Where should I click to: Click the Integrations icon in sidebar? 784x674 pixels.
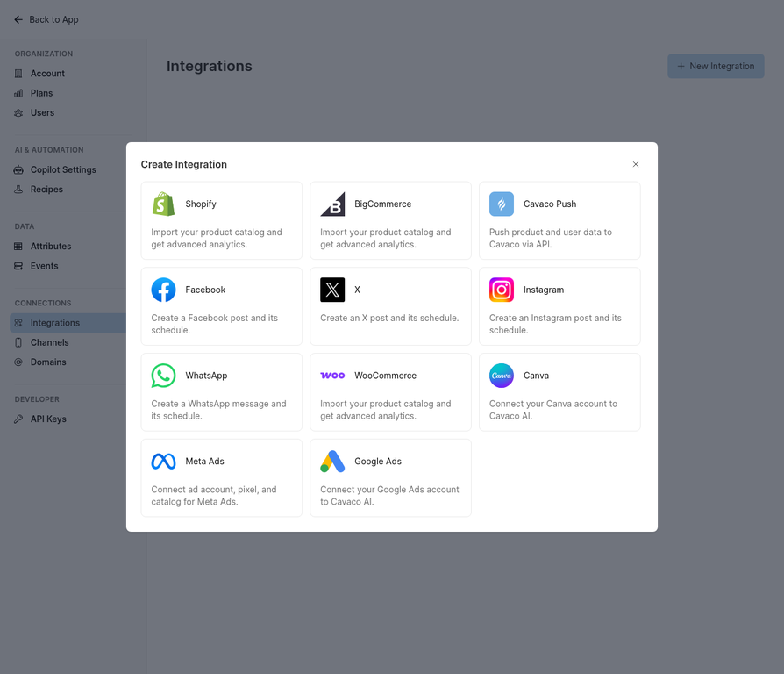(18, 323)
